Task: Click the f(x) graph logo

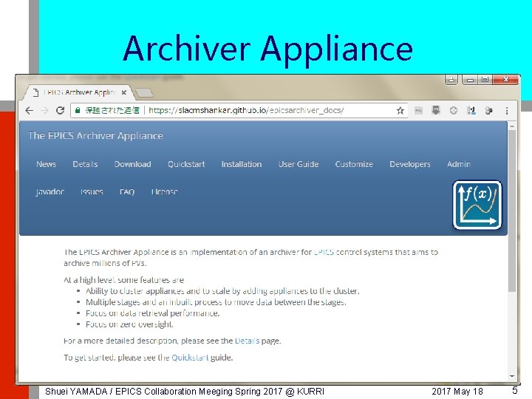Action: [477, 205]
